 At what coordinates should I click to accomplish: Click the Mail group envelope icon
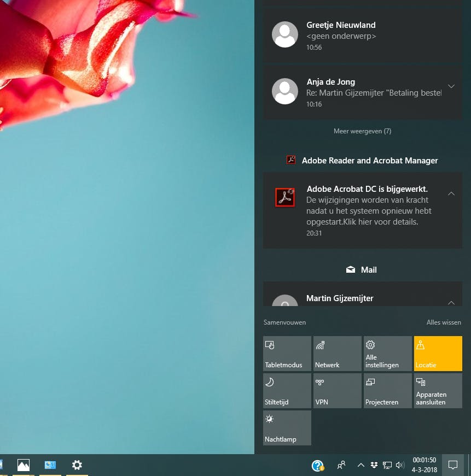click(350, 269)
